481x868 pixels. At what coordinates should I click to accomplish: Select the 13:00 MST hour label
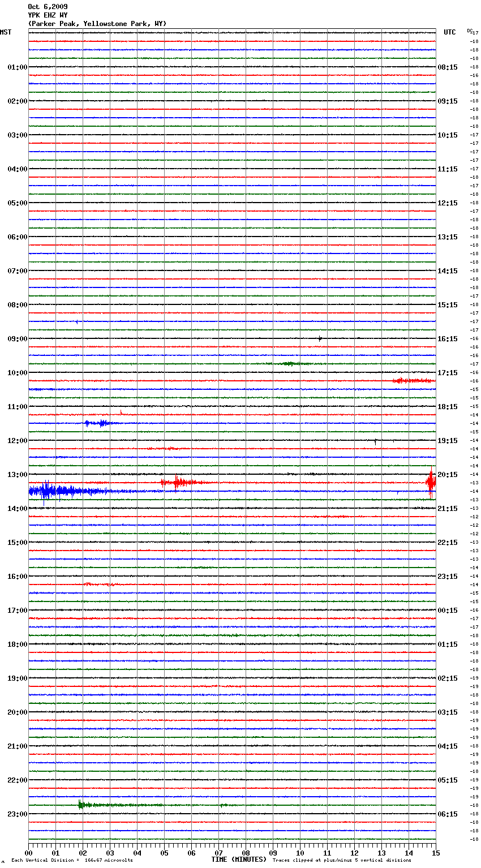[18, 475]
